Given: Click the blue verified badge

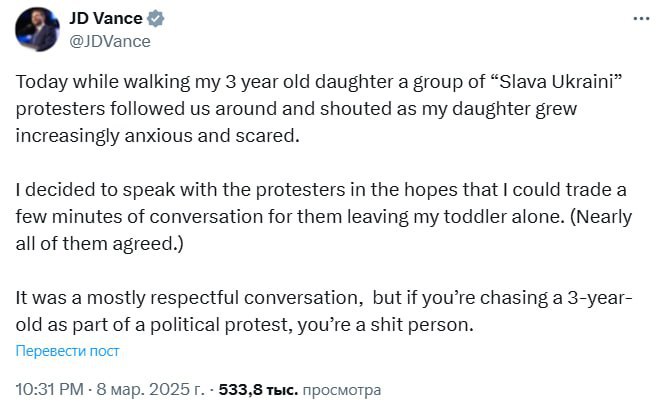Looking at the screenshot, I should click(x=156, y=20).
